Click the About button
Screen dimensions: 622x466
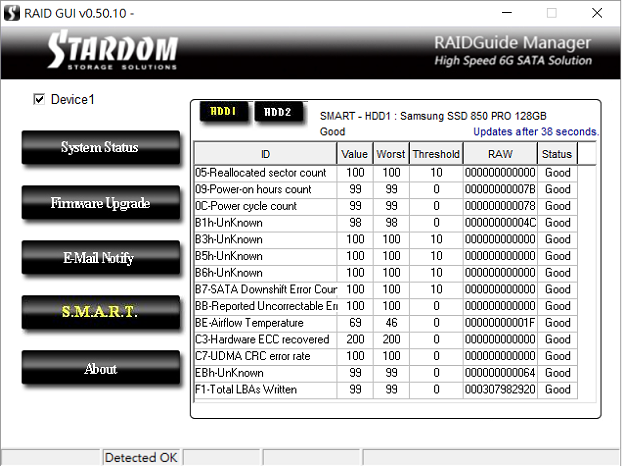(100, 369)
